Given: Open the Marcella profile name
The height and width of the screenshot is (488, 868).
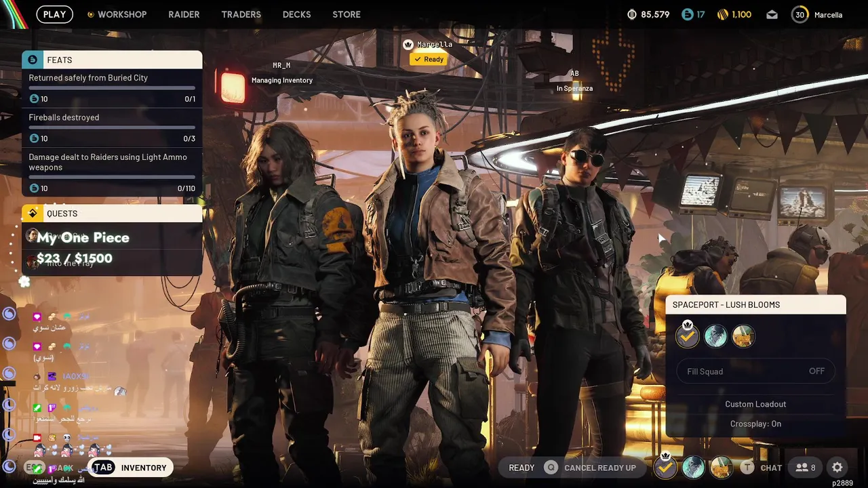Looking at the screenshot, I should click(x=828, y=15).
